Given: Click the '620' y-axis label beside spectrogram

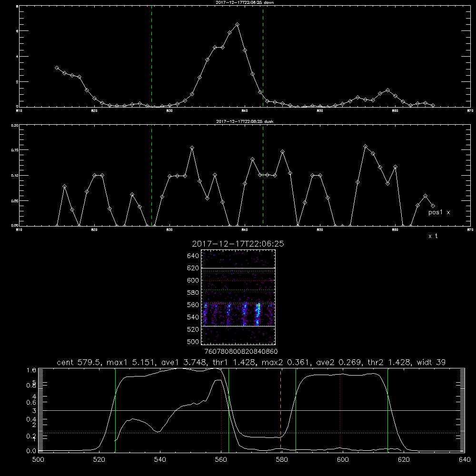Looking at the screenshot, I should coord(193,268).
